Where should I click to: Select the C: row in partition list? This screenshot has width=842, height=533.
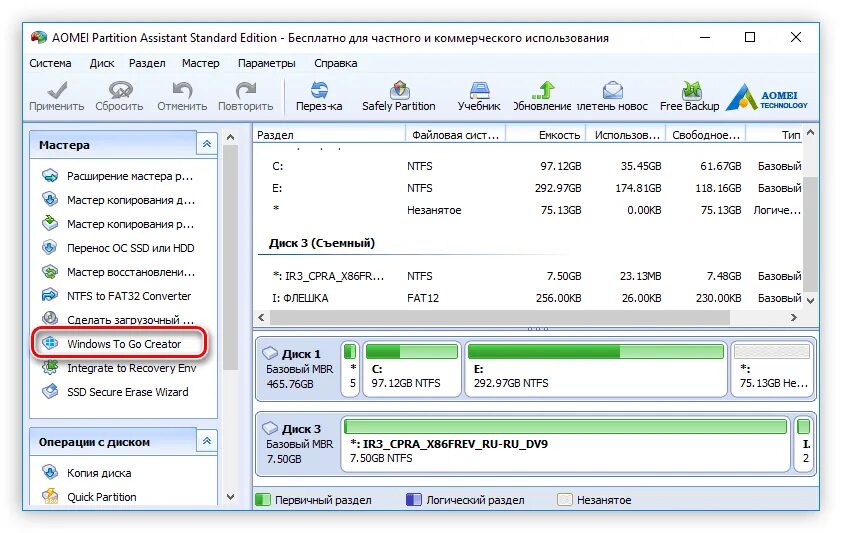(529, 166)
